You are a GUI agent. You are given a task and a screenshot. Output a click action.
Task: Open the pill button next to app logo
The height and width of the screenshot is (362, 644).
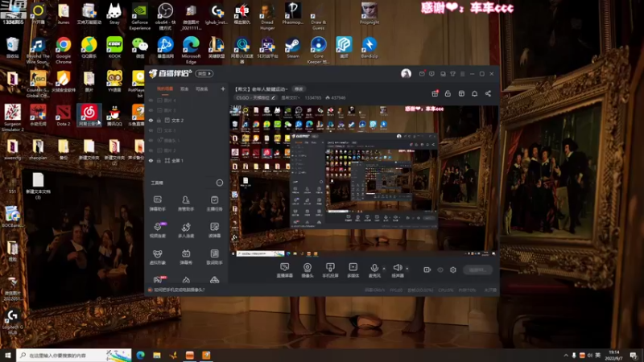(x=204, y=74)
